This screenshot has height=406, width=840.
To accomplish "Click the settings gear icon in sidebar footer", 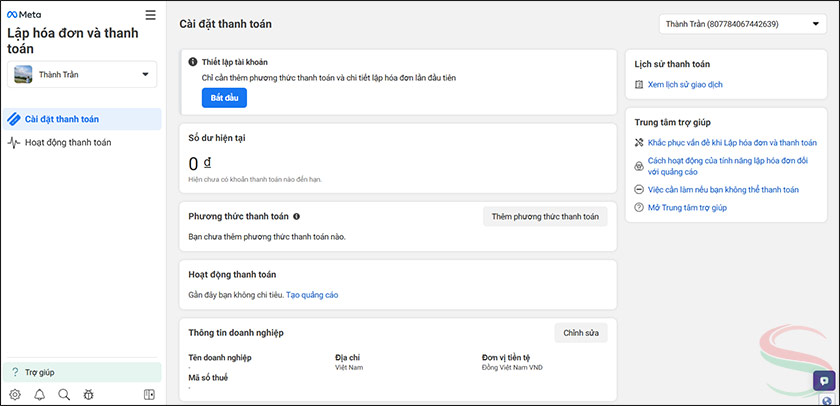I will [x=14, y=395].
